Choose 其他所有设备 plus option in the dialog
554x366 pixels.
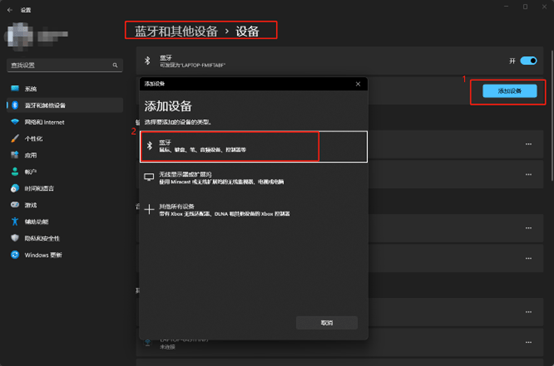coord(254,210)
